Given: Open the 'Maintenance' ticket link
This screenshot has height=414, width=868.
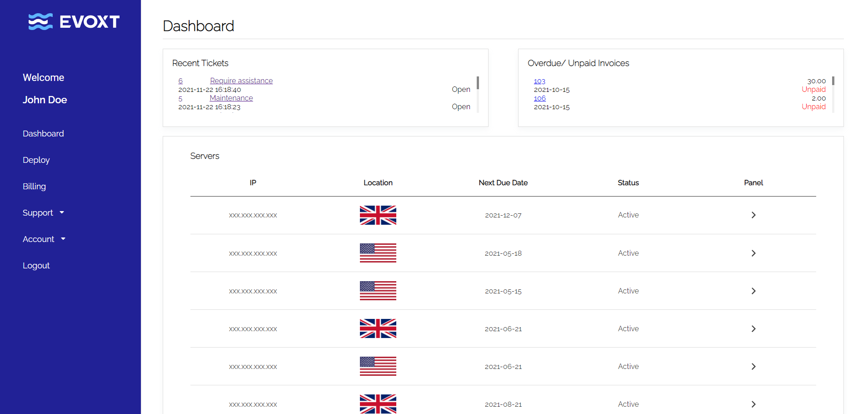Looking at the screenshot, I should (x=231, y=98).
